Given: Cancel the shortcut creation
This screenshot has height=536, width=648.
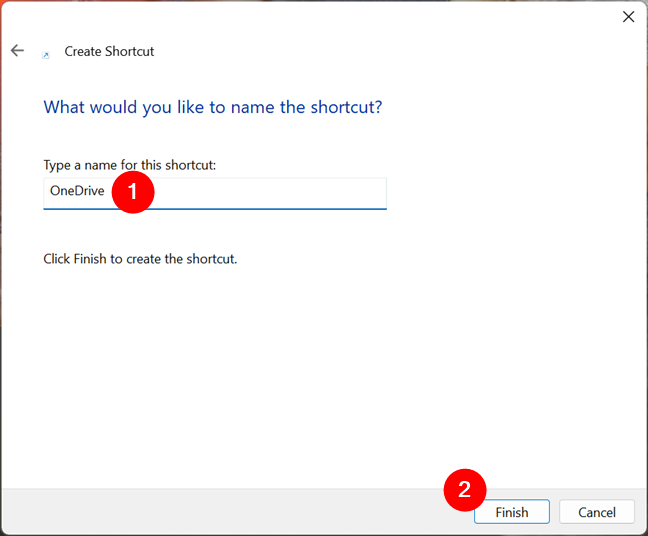Looking at the screenshot, I should 597,512.
